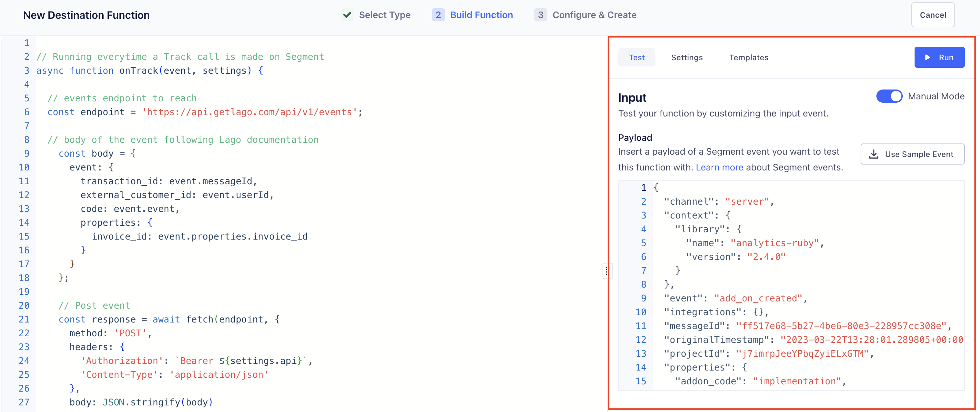Open the Learn more link
Image resolution: width=980 pixels, height=412 pixels.
[x=719, y=167]
